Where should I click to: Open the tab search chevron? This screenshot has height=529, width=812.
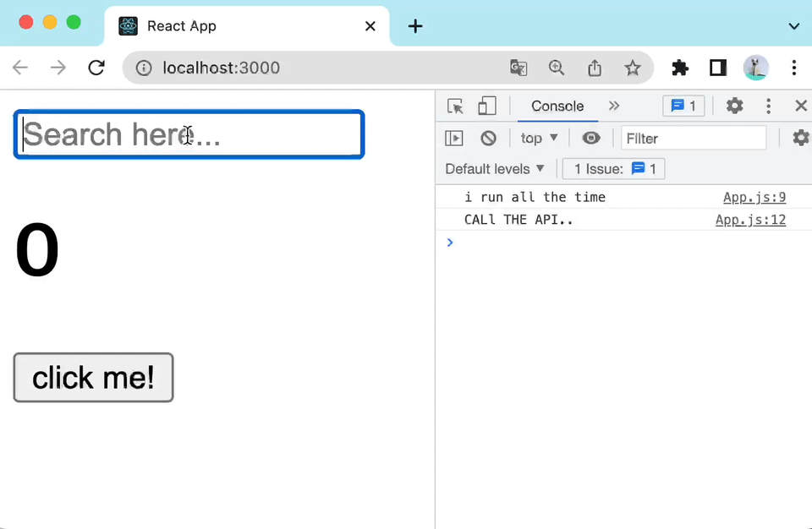coord(794,26)
